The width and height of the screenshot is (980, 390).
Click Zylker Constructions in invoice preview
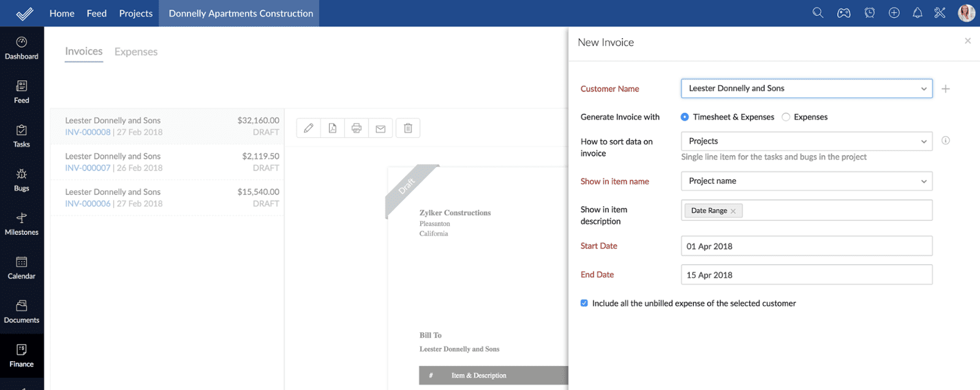click(x=455, y=213)
